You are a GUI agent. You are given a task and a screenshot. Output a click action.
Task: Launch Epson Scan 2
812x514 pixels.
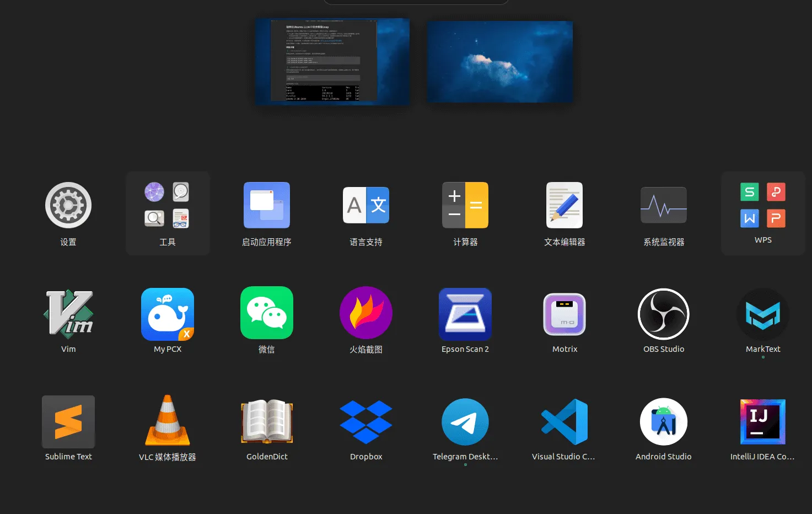[465, 314]
